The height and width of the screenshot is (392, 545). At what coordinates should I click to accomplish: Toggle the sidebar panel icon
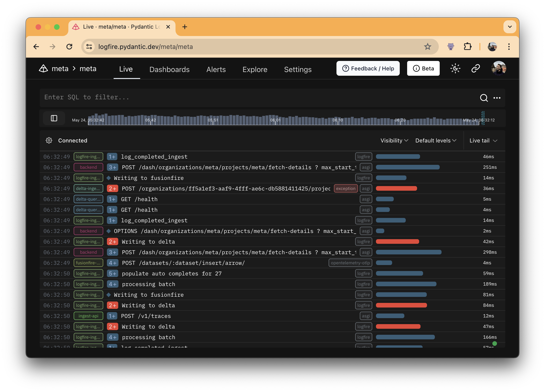coord(54,118)
